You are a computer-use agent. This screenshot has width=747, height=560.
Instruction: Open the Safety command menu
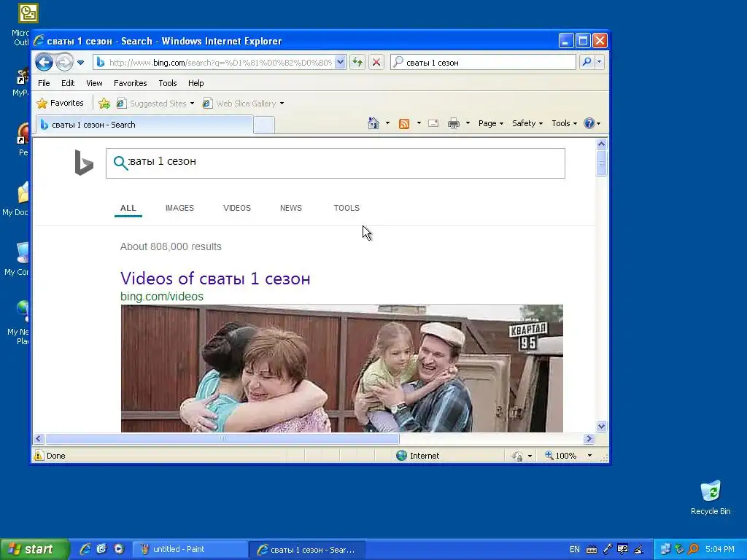[x=527, y=123]
